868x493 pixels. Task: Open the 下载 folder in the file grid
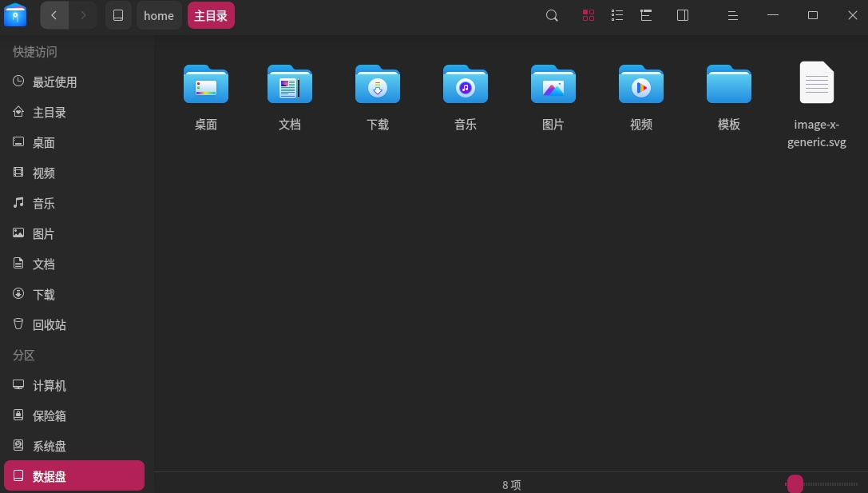378,84
